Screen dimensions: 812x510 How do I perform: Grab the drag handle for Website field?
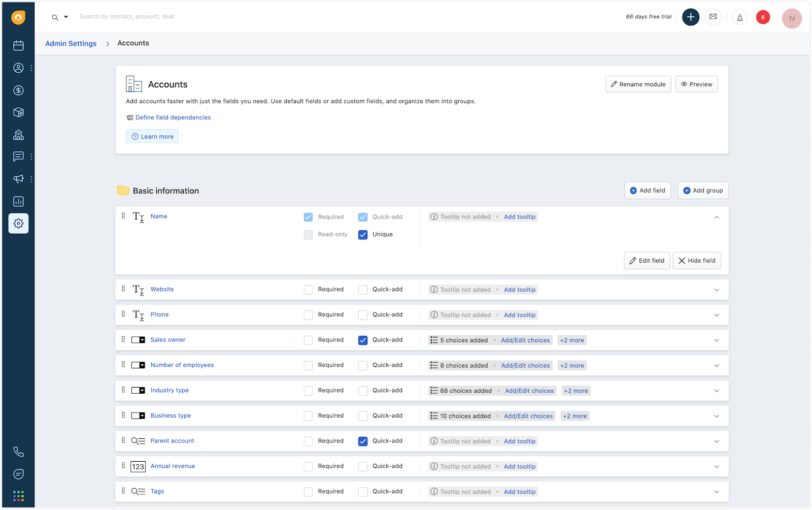coord(123,289)
